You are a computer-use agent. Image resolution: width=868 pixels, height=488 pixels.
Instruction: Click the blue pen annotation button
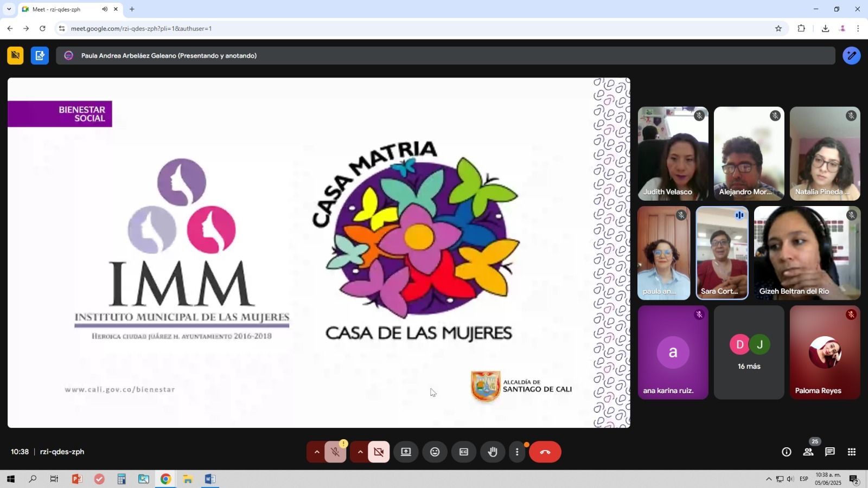tap(851, 55)
